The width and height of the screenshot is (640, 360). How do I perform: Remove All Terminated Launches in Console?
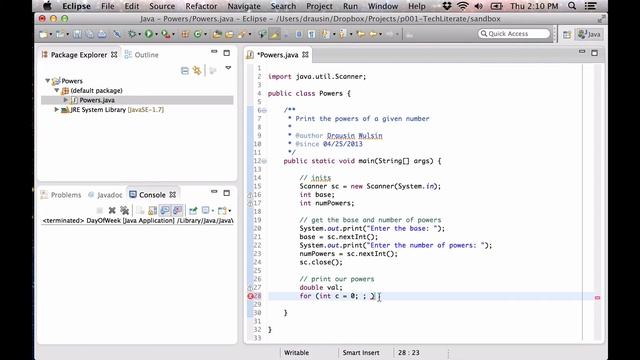click(124, 210)
